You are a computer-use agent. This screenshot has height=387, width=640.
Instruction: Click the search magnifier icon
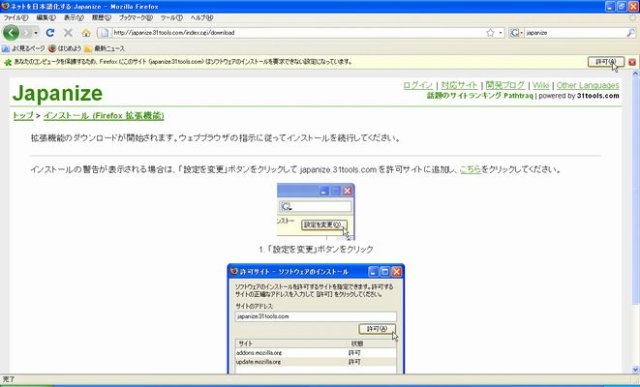click(631, 33)
